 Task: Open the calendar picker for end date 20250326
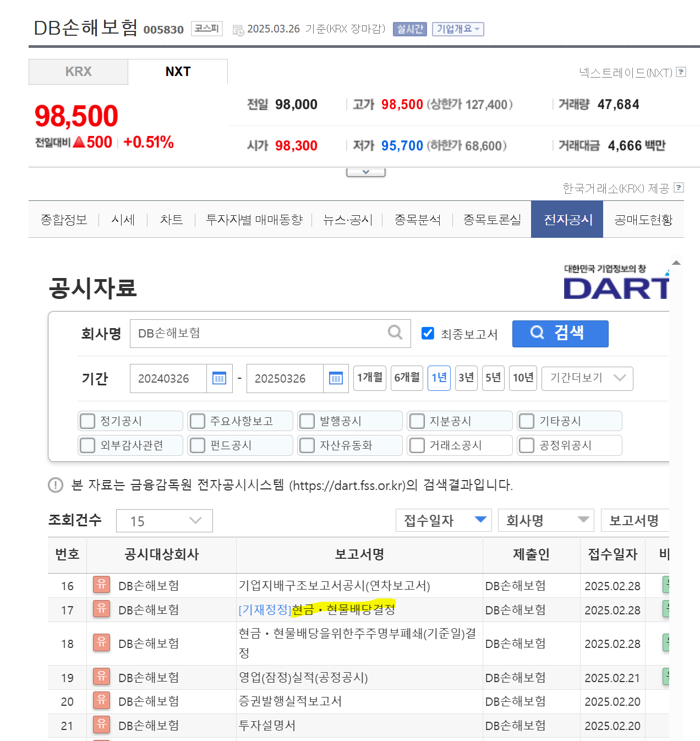pyautogui.click(x=335, y=378)
